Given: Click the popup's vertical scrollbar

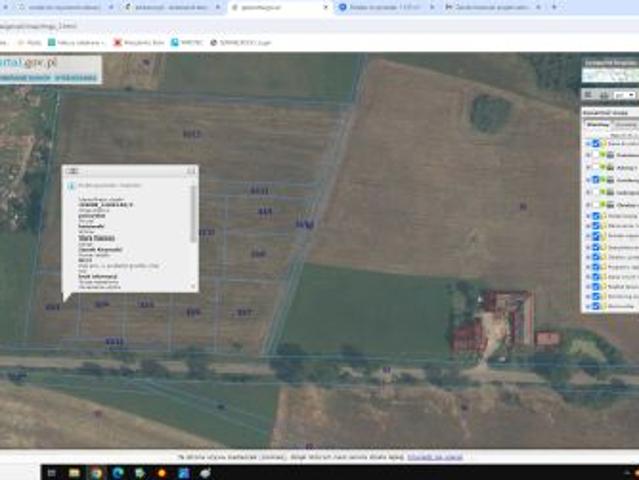Looking at the screenshot, I should click(194, 215).
